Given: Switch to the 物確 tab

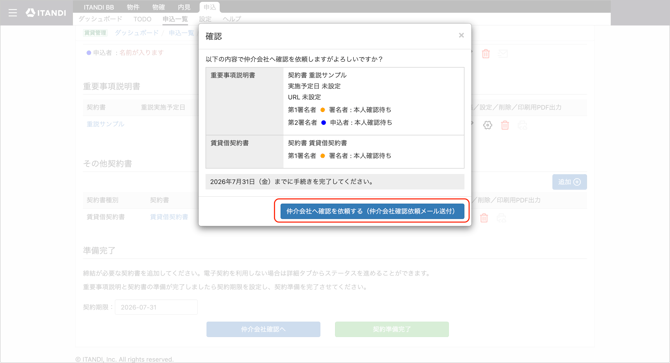Looking at the screenshot, I should tap(159, 7).
